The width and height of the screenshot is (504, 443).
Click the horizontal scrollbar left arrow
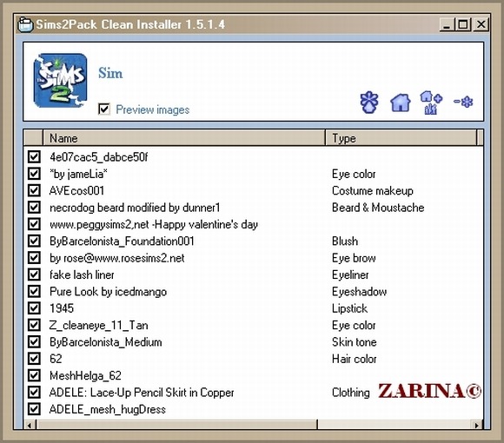(30, 425)
